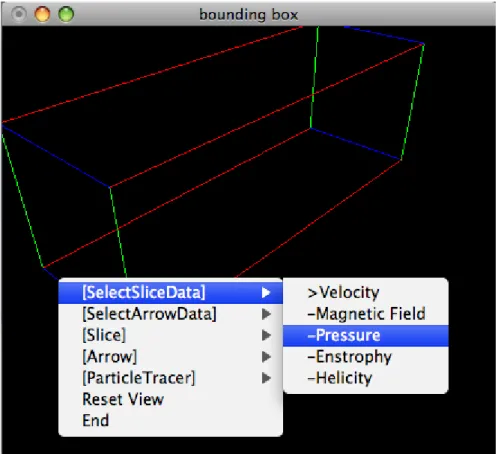Open the [SelectSliceData] menu entry

170,292
